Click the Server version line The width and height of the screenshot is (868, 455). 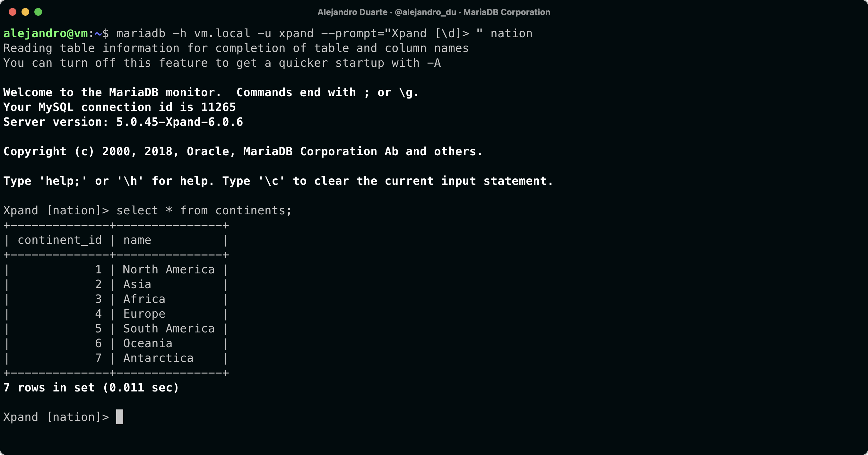pos(123,122)
